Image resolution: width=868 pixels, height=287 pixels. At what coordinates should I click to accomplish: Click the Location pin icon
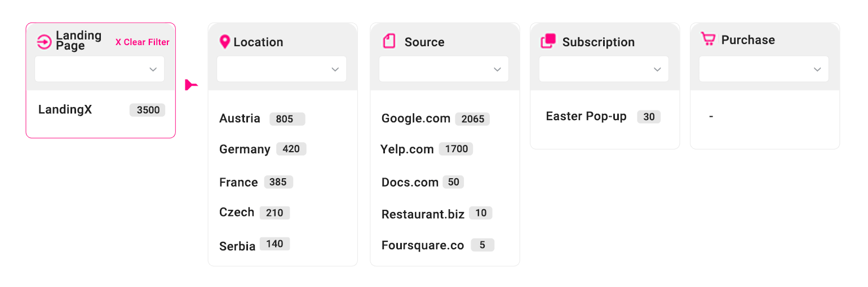[x=224, y=42]
